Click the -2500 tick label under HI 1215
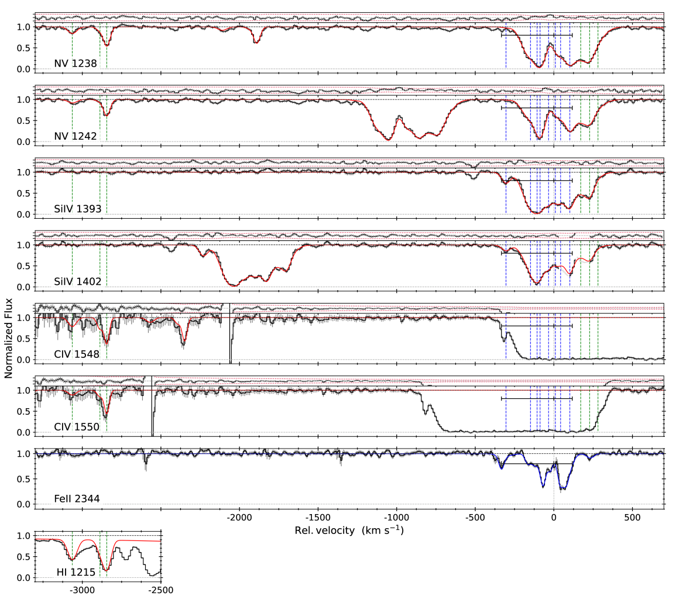This screenshot has width=700, height=603. coord(161,590)
